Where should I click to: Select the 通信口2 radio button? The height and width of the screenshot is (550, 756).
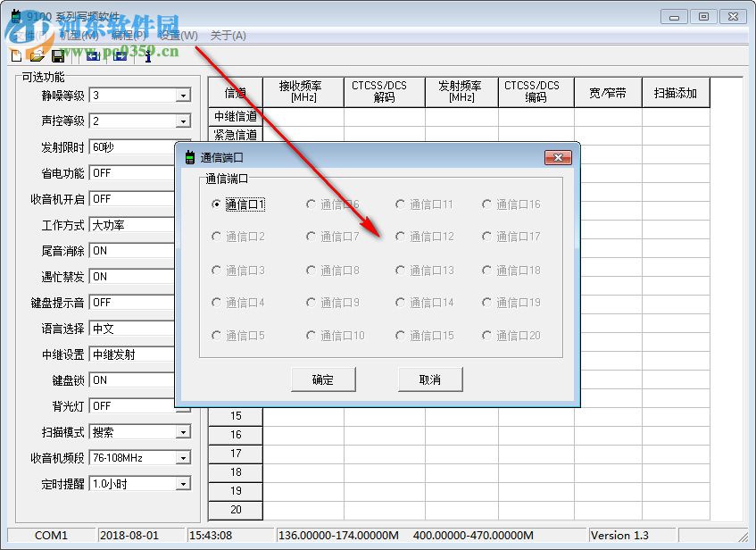tap(238, 237)
